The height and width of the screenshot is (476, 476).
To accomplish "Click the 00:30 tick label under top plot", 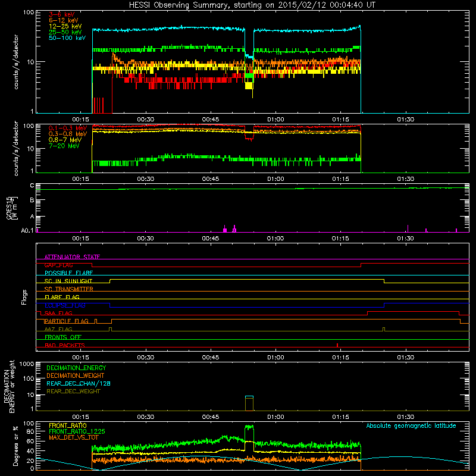I will 145,120.
